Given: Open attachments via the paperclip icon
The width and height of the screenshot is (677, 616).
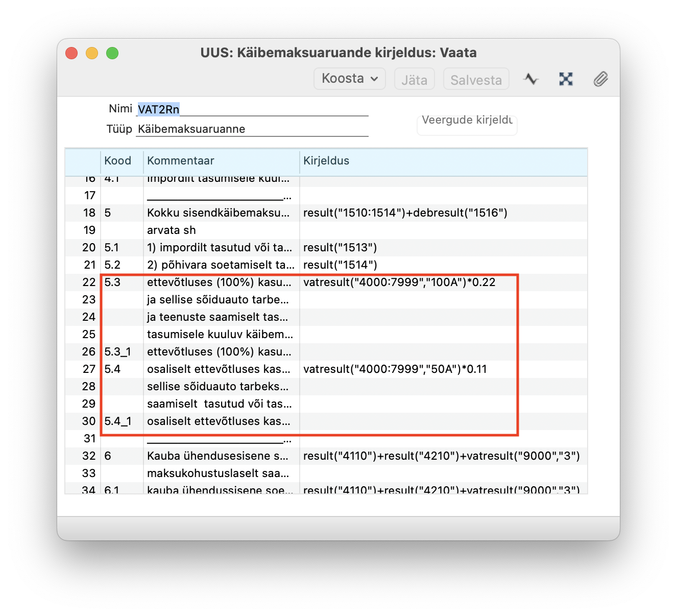Looking at the screenshot, I should pos(600,79).
